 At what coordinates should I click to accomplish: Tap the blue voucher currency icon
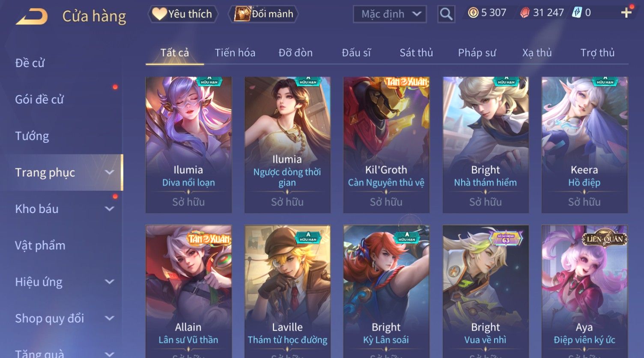pos(577,13)
